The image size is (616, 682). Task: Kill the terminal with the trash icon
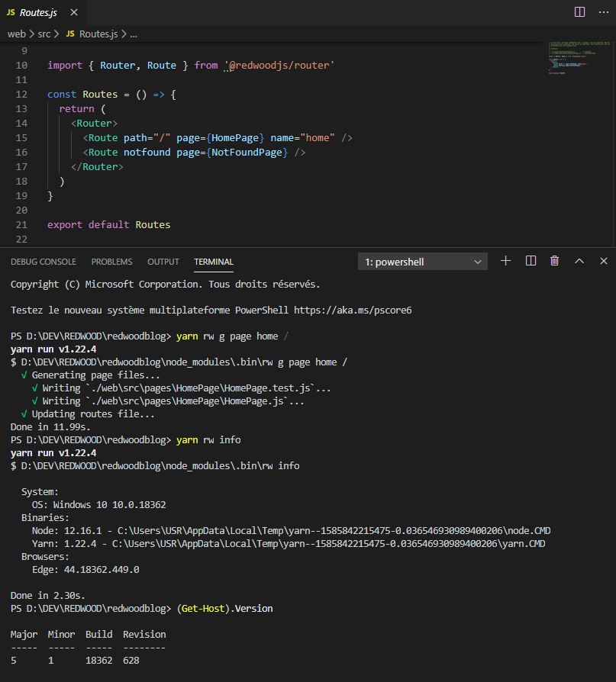(x=554, y=260)
